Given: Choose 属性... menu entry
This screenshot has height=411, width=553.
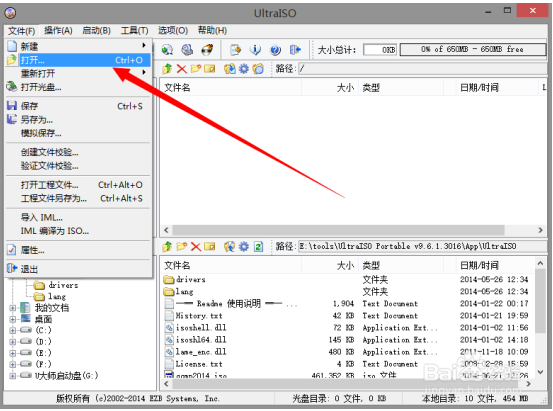Looking at the screenshot, I should [x=78, y=250].
